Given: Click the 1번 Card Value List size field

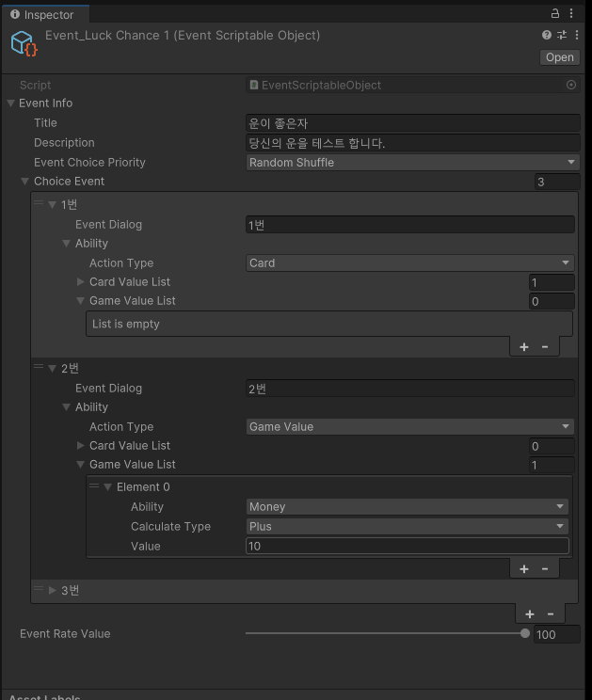Looking at the screenshot, I should (x=552, y=282).
